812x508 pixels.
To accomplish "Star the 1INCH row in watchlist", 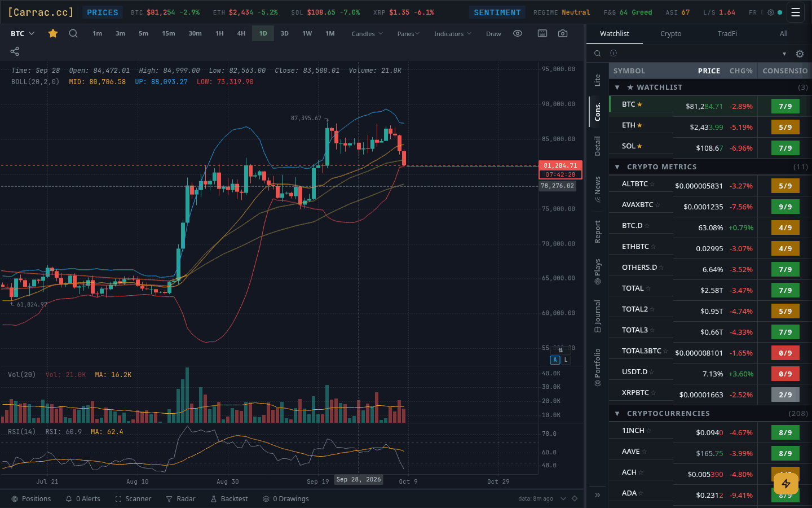I will click(x=649, y=431).
